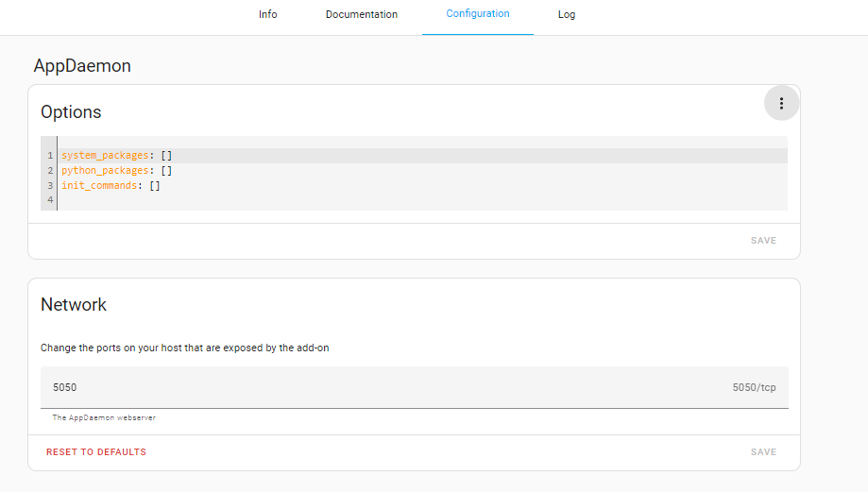Screen dimensions: 868x492
Task: Click the Network section heading
Action: pyautogui.click(x=74, y=304)
